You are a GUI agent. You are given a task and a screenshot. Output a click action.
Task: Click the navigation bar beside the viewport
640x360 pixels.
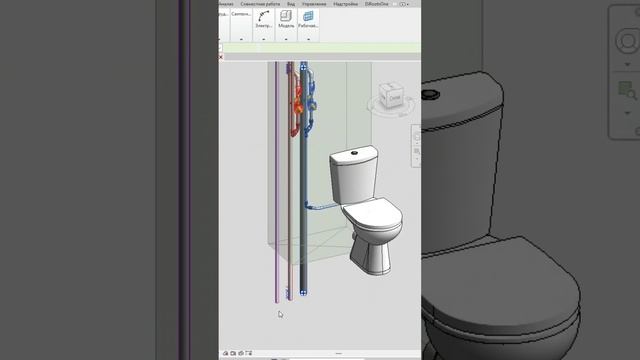(x=416, y=146)
